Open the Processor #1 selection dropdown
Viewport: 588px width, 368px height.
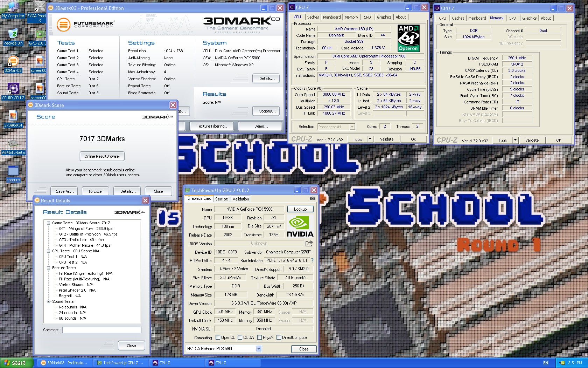[x=352, y=127]
